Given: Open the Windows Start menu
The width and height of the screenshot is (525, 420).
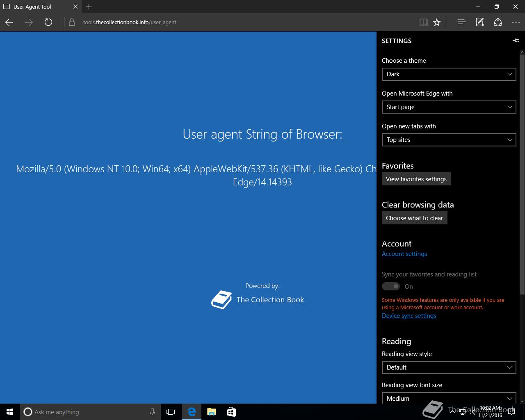Looking at the screenshot, I should (x=10, y=412).
